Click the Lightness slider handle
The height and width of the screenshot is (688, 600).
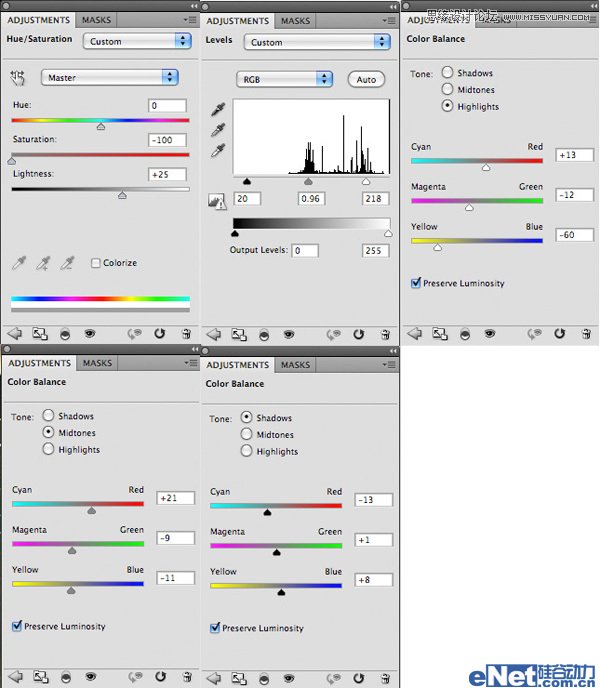[x=122, y=195]
